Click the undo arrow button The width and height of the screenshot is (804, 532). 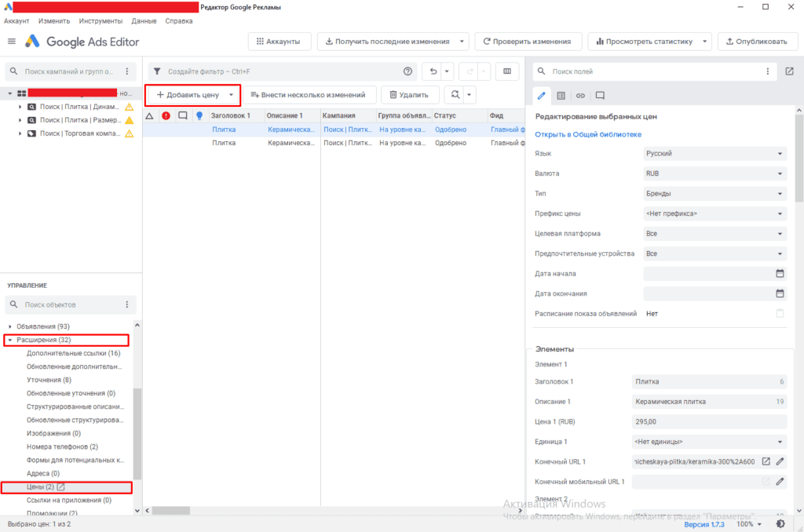coord(433,71)
